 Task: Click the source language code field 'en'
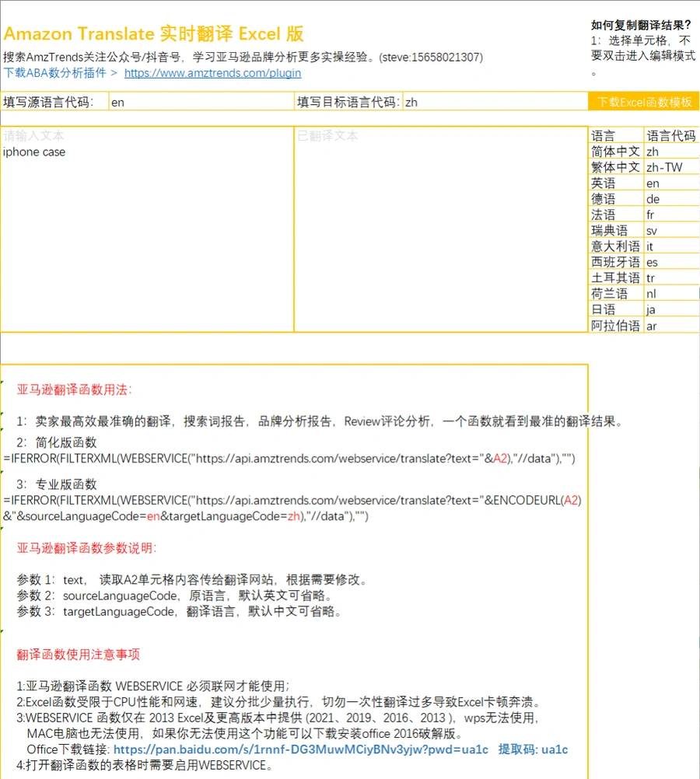pos(201,103)
